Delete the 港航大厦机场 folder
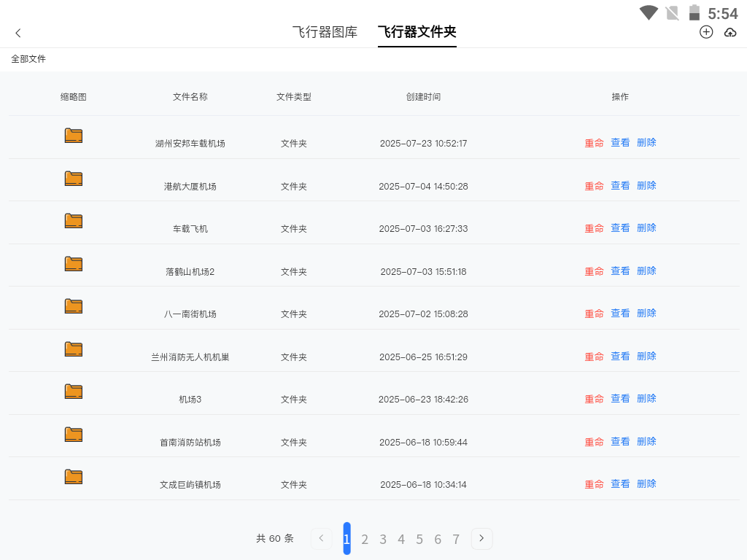 (646, 185)
